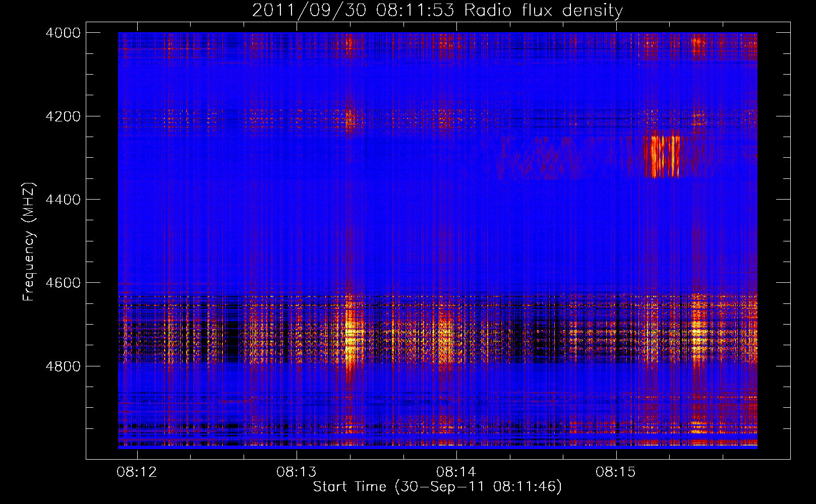Screen dimensions: 816x504
Task: Select the 4200 frequency axis label
Action: pos(63,116)
